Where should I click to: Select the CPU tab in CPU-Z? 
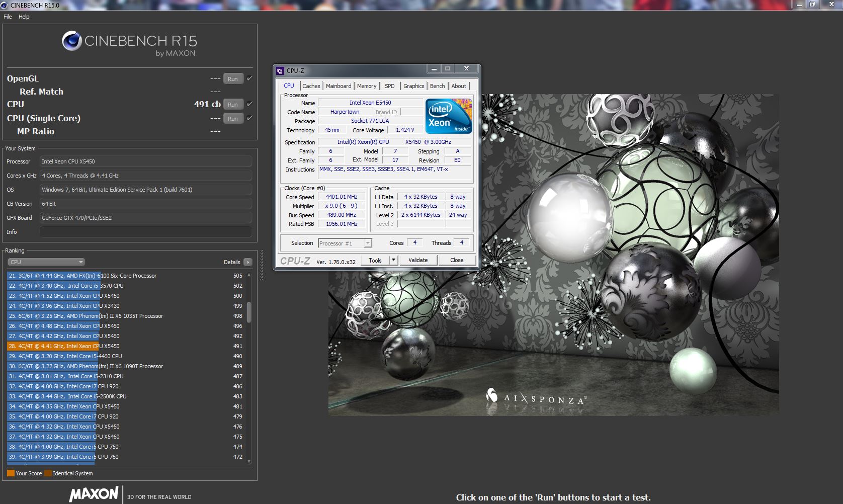tap(289, 86)
